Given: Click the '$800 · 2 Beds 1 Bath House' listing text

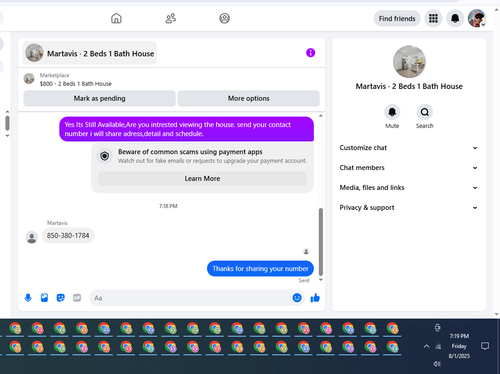Looking at the screenshot, I should point(76,84).
